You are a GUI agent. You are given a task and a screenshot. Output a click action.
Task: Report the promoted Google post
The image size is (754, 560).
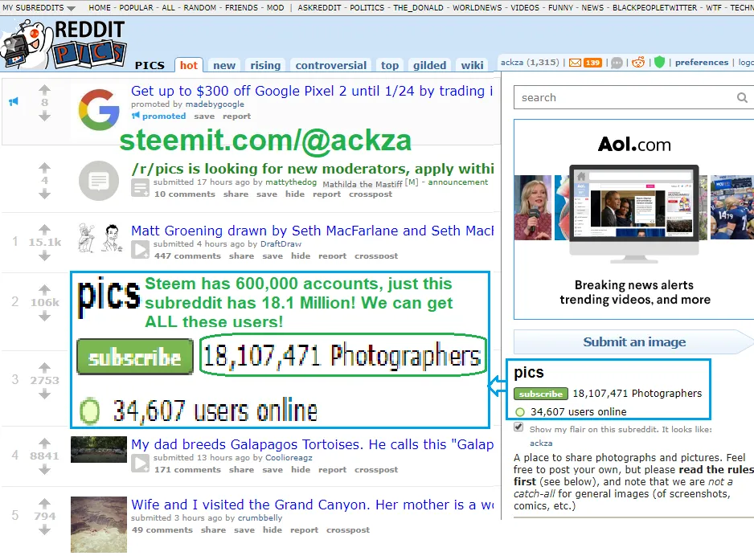click(236, 116)
